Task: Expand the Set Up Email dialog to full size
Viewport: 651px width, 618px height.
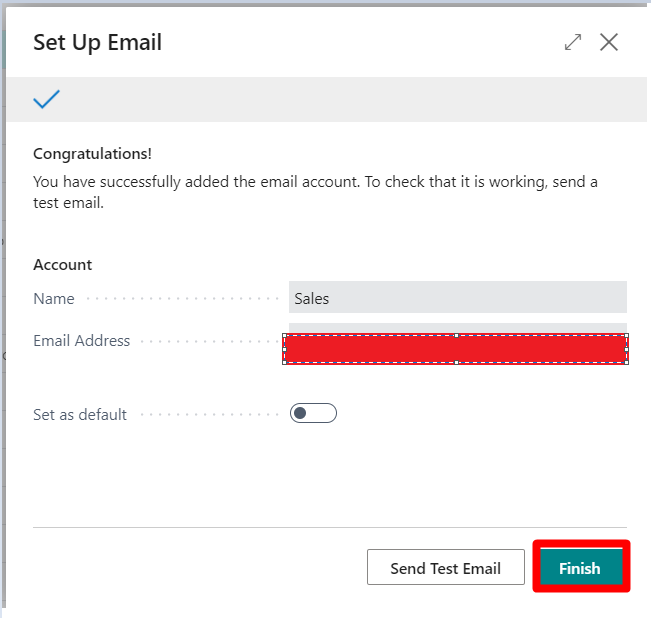Action: (573, 42)
